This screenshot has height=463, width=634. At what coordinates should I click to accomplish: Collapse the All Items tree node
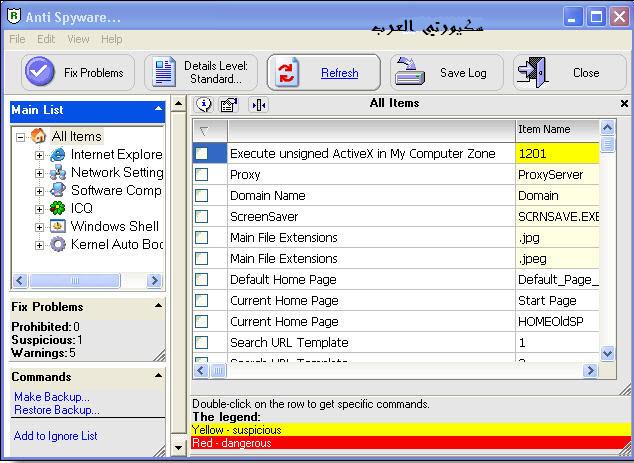click(x=20, y=137)
